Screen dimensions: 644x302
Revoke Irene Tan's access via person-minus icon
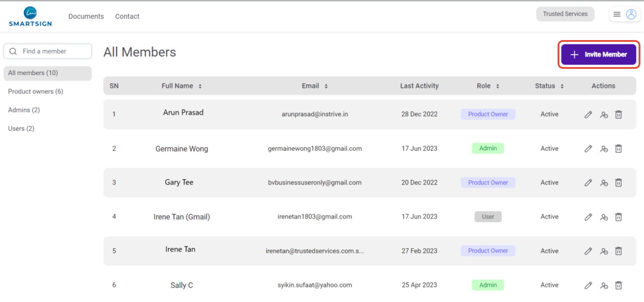click(x=604, y=251)
